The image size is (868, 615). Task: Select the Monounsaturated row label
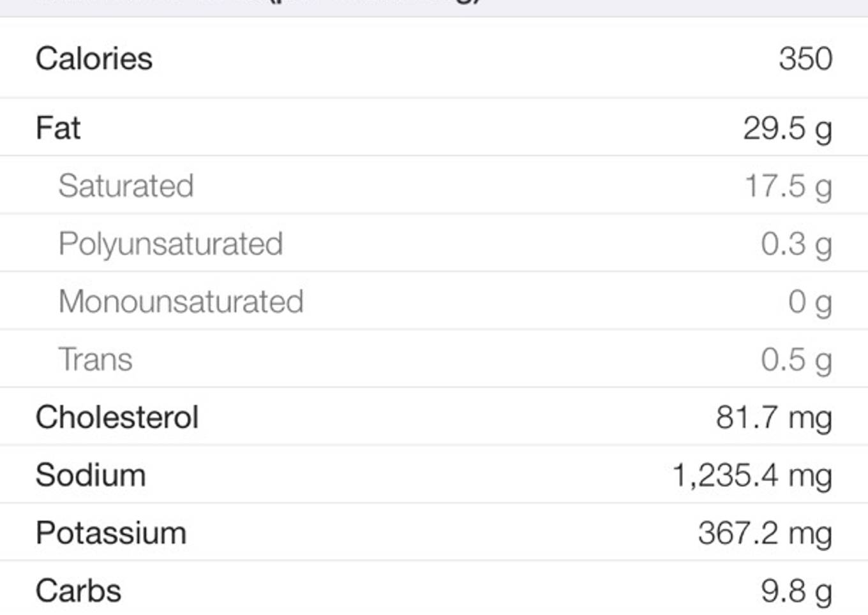tap(181, 301)
